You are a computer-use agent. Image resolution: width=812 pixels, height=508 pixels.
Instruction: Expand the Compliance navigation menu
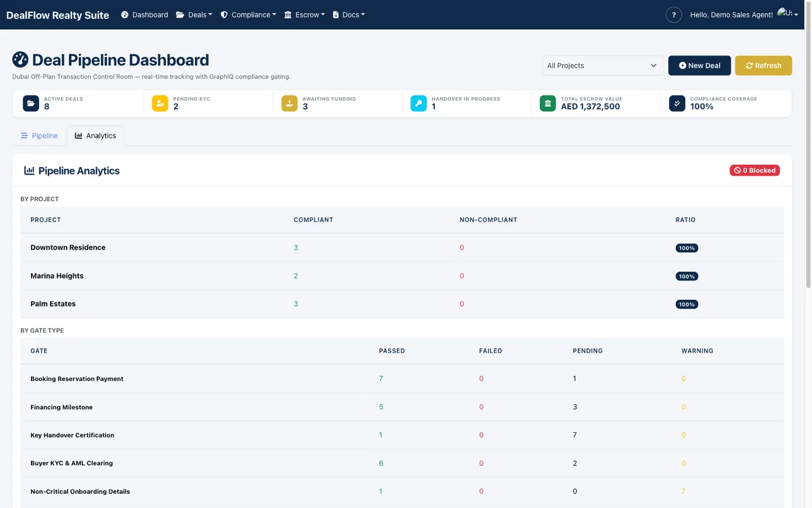pos(248,15)
